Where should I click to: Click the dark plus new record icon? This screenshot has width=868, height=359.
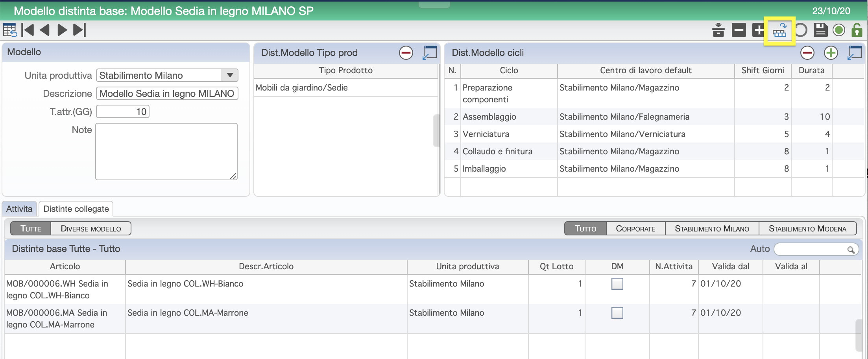tap(758, 30)
